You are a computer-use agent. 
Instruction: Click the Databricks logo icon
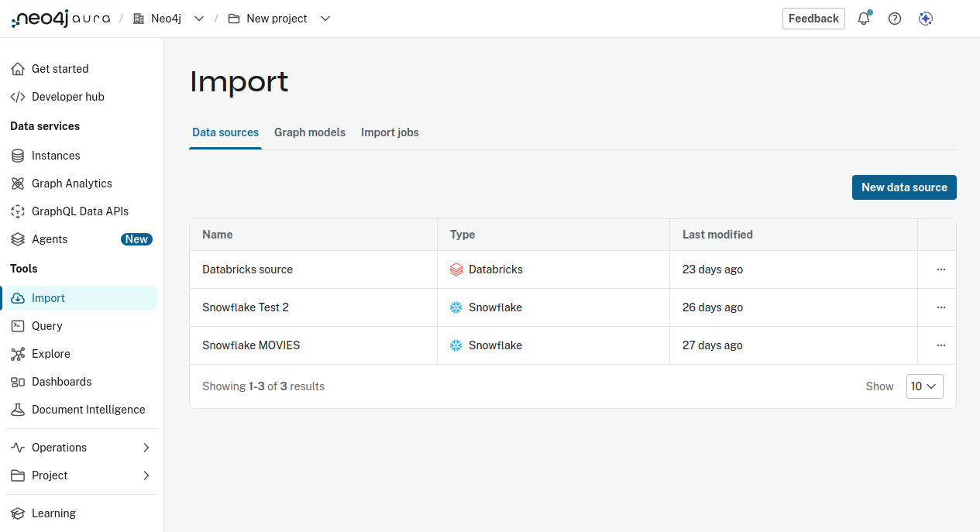pyautogui.click(x=456, y=269)
